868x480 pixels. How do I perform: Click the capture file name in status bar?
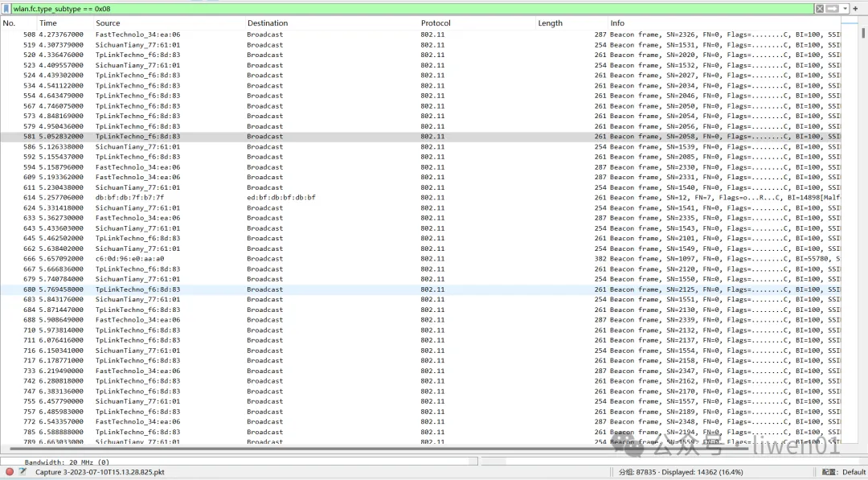tap(100, 472)
